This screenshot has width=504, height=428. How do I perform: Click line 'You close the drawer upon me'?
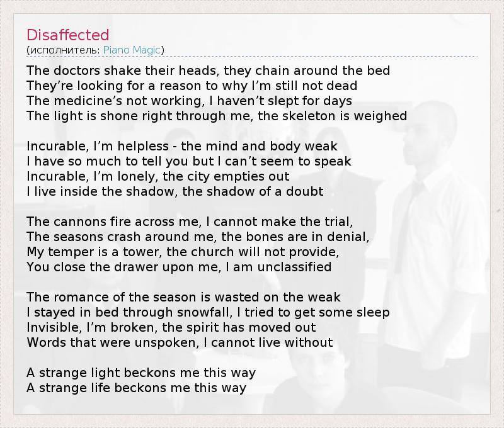pos(179,267)
